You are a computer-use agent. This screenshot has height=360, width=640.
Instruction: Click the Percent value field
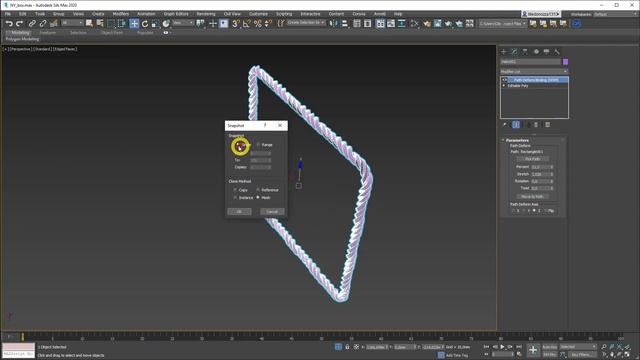pyautogui.click(x=540, y=167)
